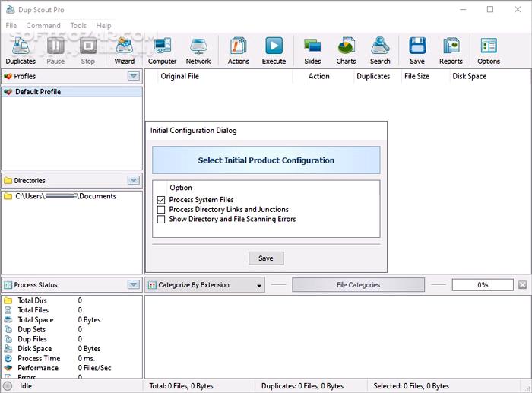Viewport: 532px width, 393px height.
Task: Open the Categorize By Extension dropdown
Action: click(x=205, y=285)
